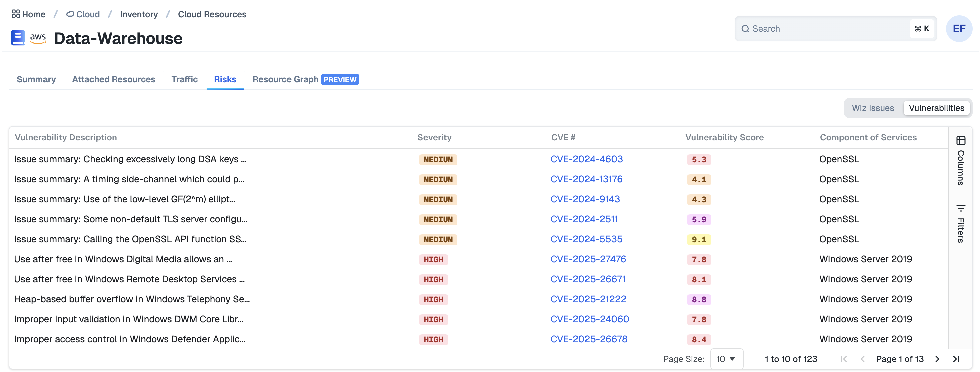Open CVE-2024-2511 link

coord(584,219)
